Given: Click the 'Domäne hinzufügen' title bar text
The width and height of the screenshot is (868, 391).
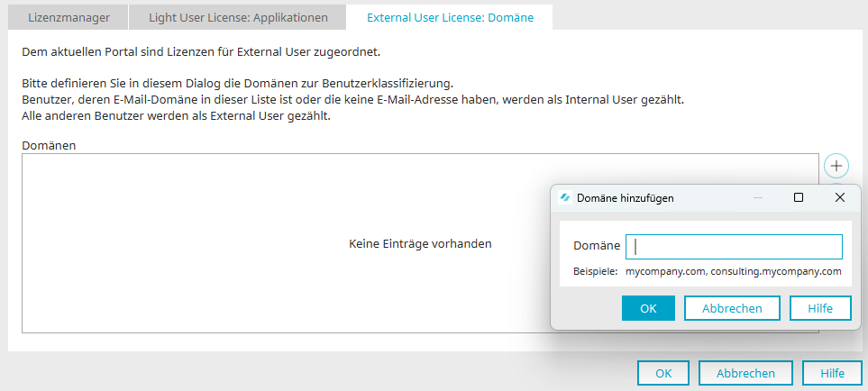Looking at the screenshot, I should (626, 197).
